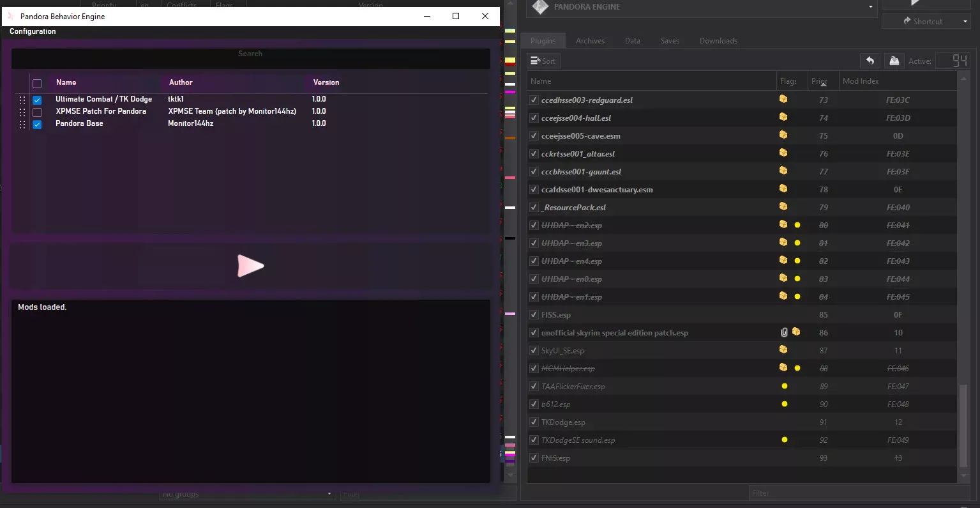Select the b612.esp plugin row
Screen dimensions: 980x508
point(742,404)
